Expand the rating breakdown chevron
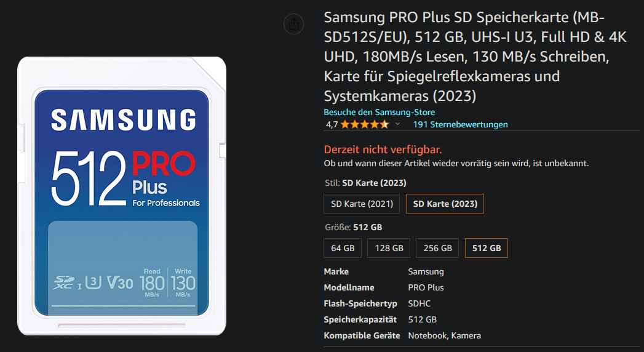Viewport: 644px width, 352px height. pos(397,124)
